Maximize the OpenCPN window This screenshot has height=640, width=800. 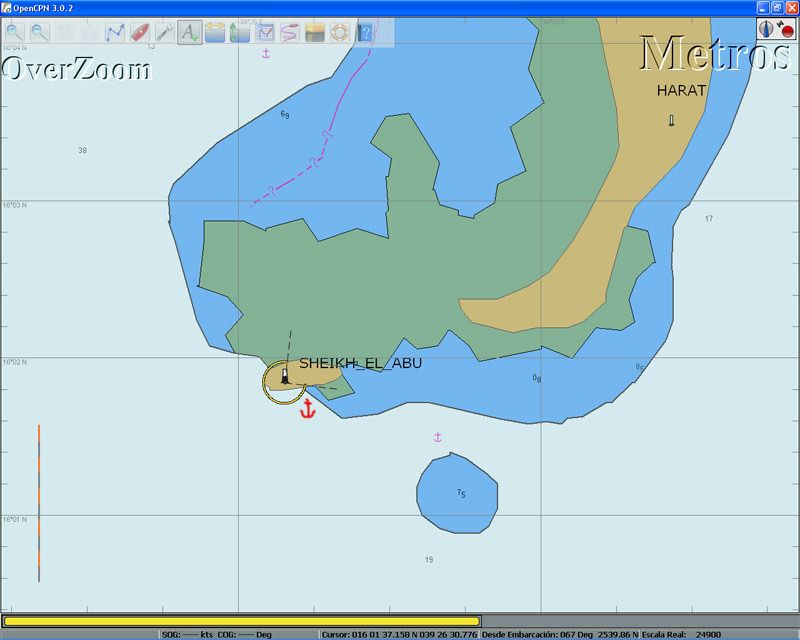pos(774,7)
